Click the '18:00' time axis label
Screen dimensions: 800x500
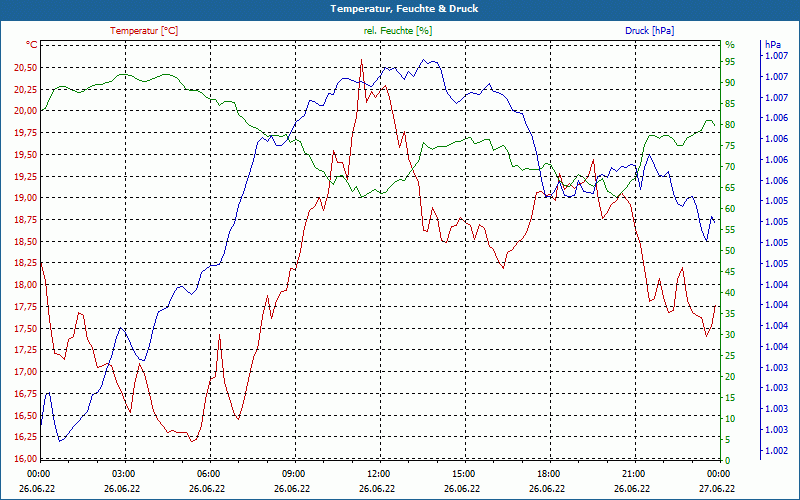[548, 473]
